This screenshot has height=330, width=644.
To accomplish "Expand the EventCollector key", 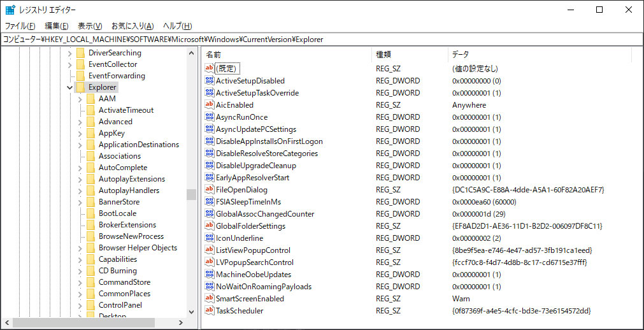I will pos(70,64).
